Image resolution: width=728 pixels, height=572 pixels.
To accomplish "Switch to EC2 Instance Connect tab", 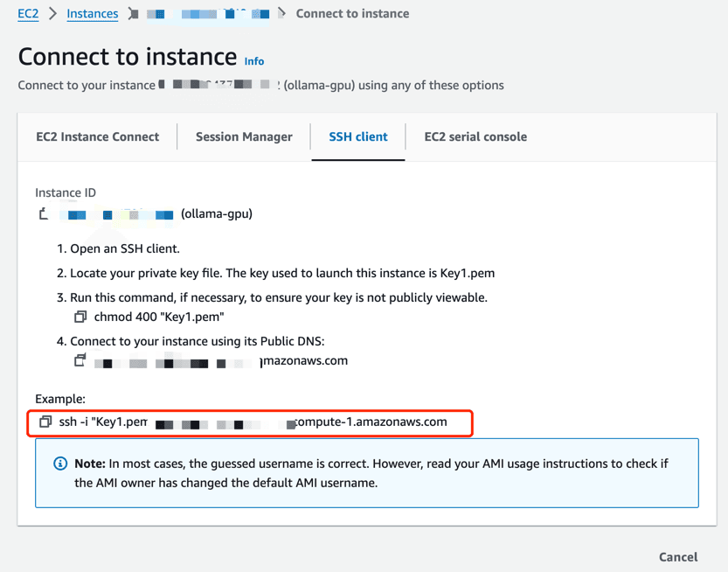I will [97, 136].
